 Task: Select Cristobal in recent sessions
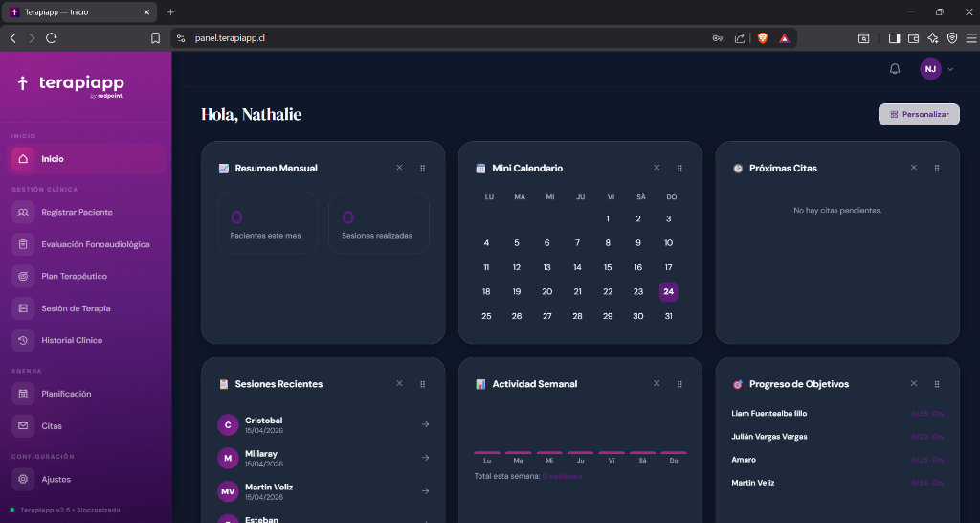323,424
